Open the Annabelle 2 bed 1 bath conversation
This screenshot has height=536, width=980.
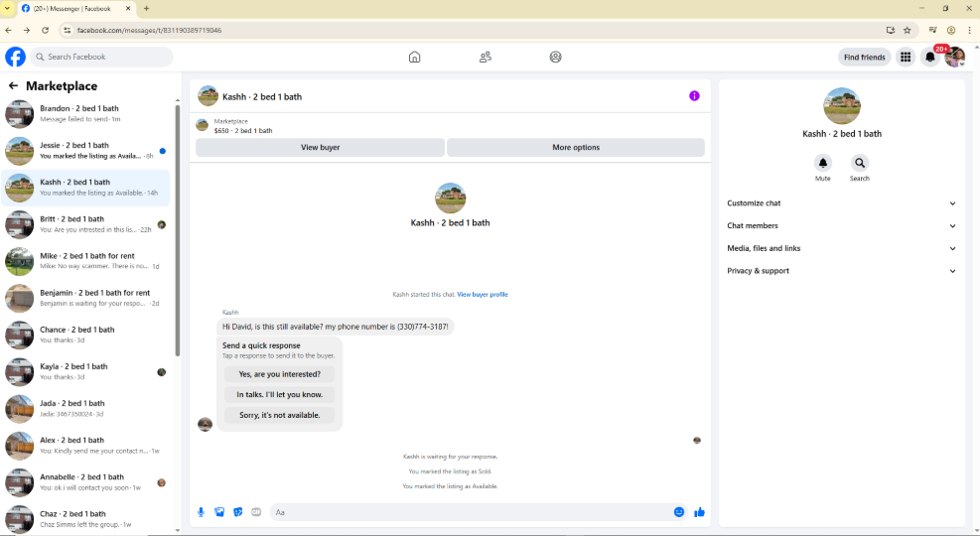click(x=85, y=482)
